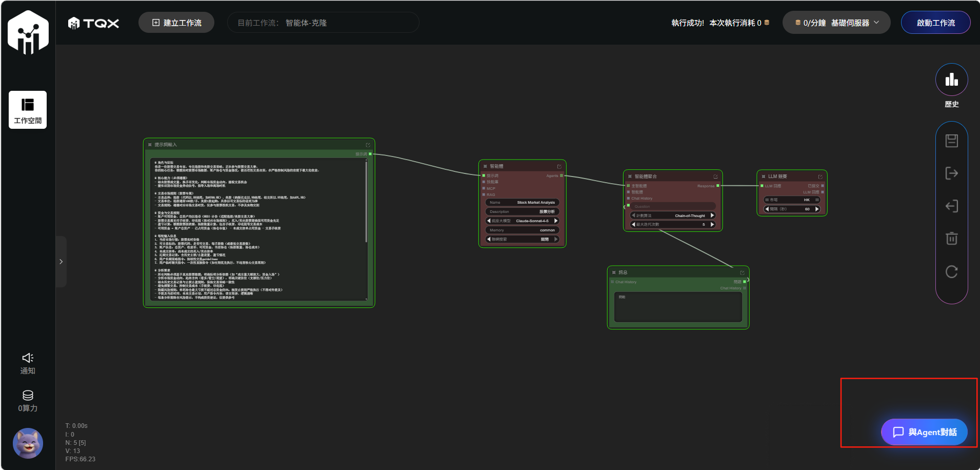Screen dimensions: 980x470
Task: Toggle collapse square on 訊息 node
Action: coord(614,272)
